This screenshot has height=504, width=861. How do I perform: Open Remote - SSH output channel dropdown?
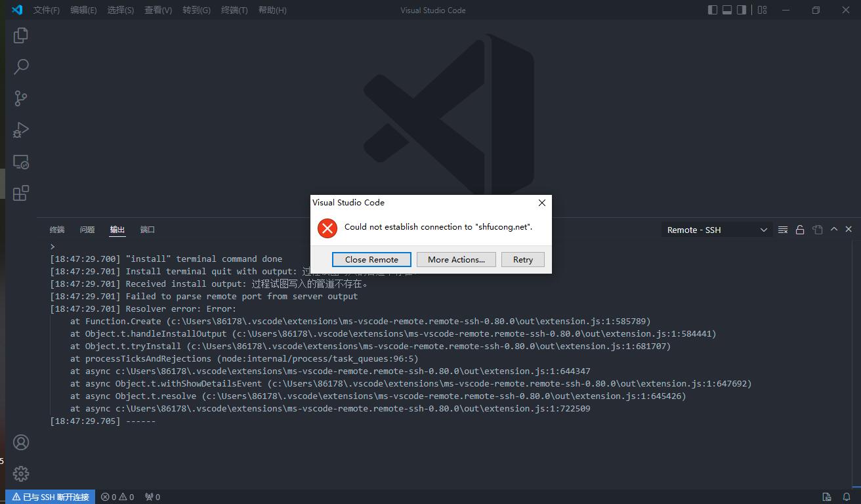coord(717,230)
